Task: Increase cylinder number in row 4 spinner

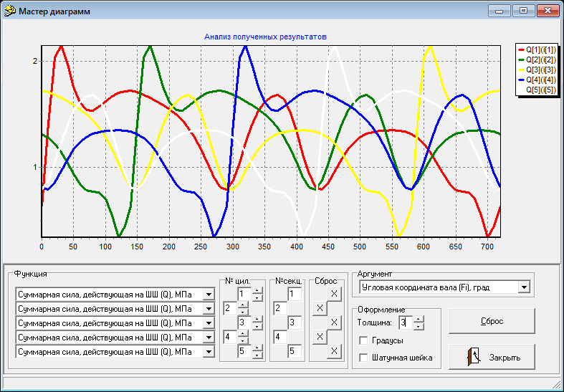Action: click(243, 334)
